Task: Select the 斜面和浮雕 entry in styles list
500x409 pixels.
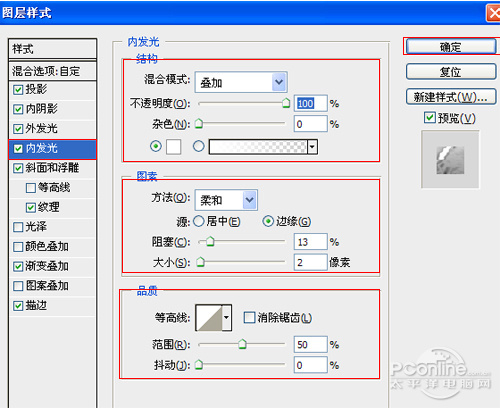Action: click(52, 168)
